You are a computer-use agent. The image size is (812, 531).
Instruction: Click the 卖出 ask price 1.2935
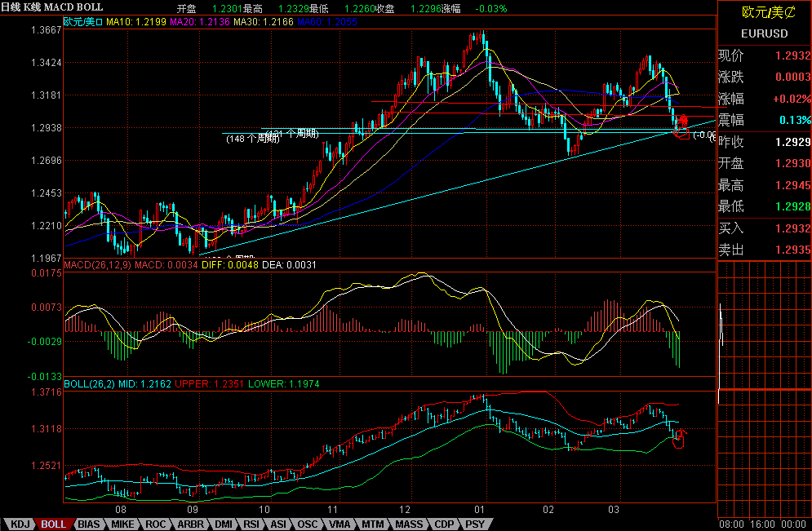pyautogui.click(x=793, y=250)
